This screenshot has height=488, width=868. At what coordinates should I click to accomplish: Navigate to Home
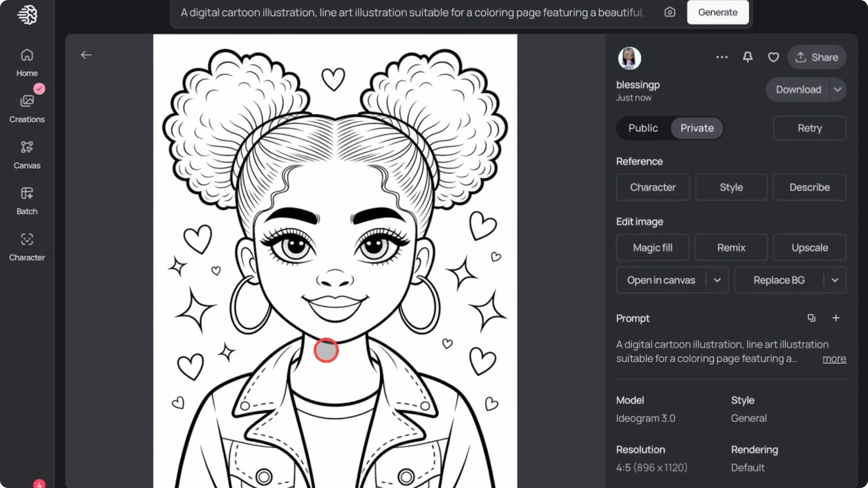[x=27, y=62]
